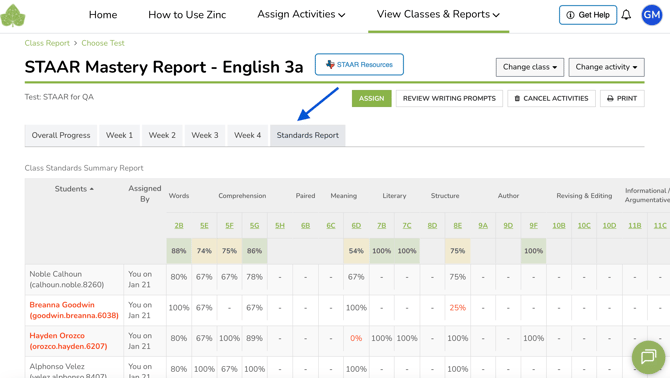Expand the Assign Activities menu
Image resolution: width=670 pixels, height=378 pixels.
point(301,15)
